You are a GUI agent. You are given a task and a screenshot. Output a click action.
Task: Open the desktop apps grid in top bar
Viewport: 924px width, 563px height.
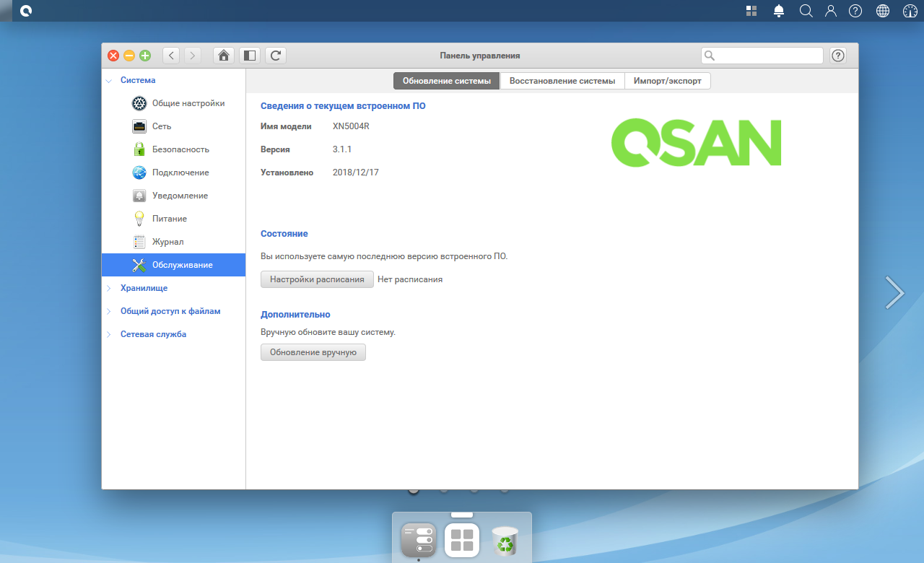coord(751,11)
